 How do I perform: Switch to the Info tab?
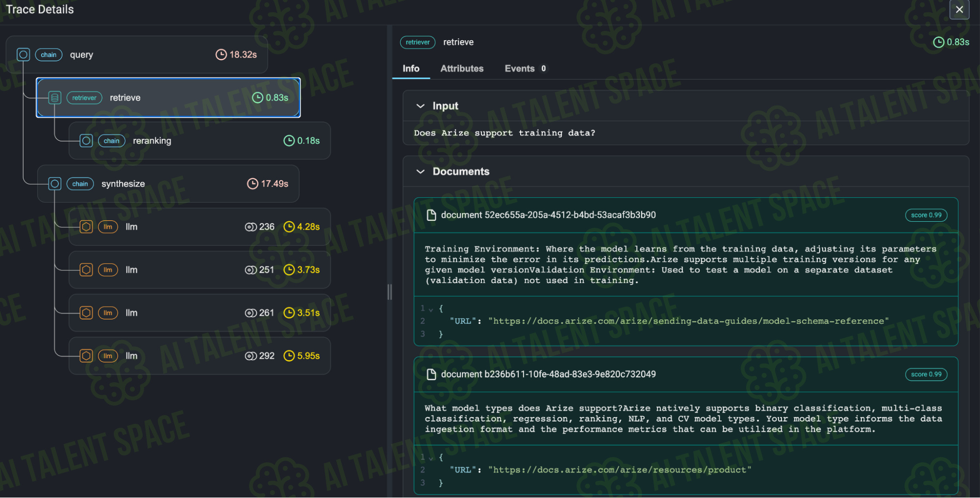(x=411, y=69)
